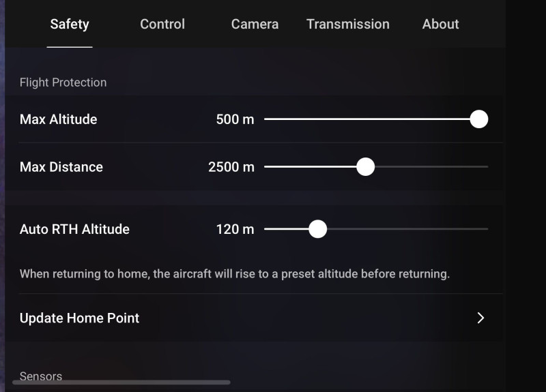Click the 500 m Max Altitude value
The height and width of the screenshot is (392, 546).
coord(235,119)
